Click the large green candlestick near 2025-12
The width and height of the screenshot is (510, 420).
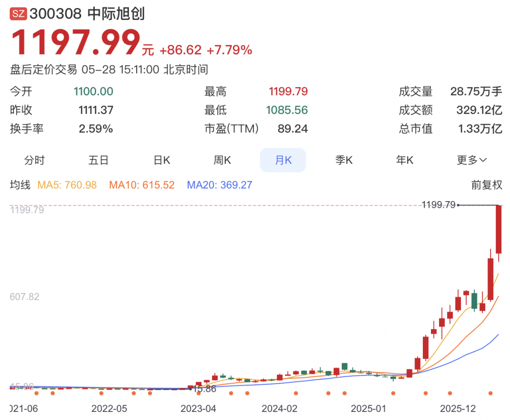click(474, 300)
